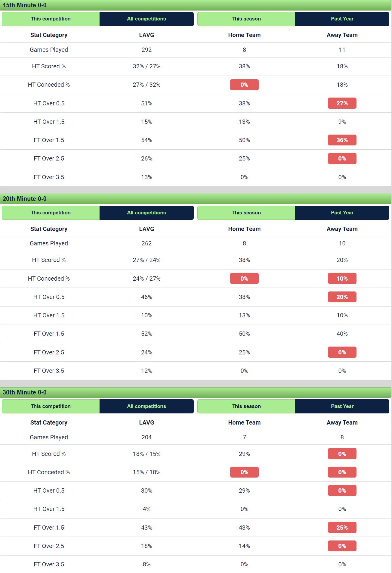This screenshot has width=392, height=573.
Task: Choose 'Past Year' in 30th Minute section
Action: click(x=342, y=406)
